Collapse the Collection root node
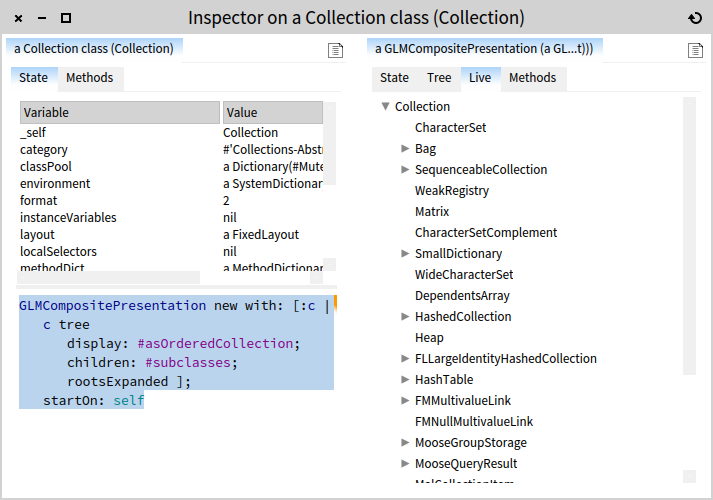This screenshot has width=713, height=500. tap(386, 106)
